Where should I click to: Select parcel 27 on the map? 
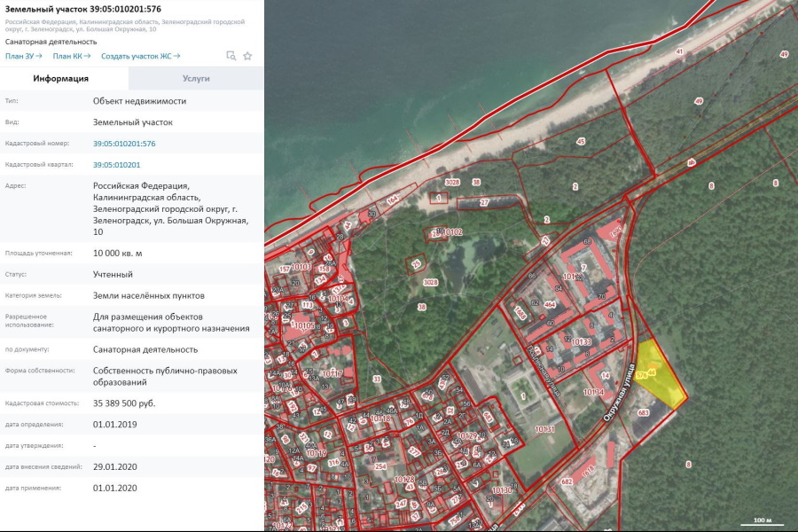point(484,203)
